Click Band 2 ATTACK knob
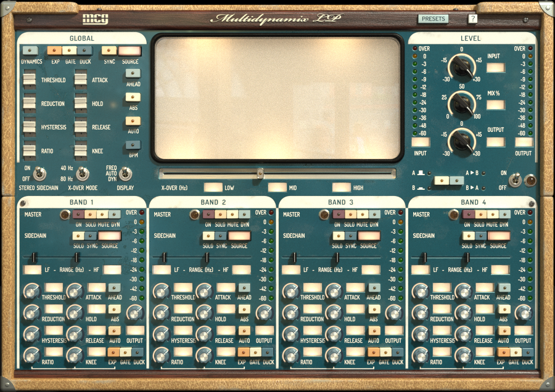555x392 pixels. (x=205, y=291)
